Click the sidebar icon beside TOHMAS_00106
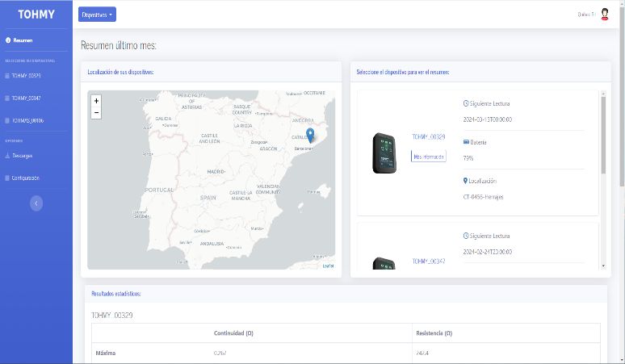The width and height of the screenshot is (625, 364). pos(7,120)
